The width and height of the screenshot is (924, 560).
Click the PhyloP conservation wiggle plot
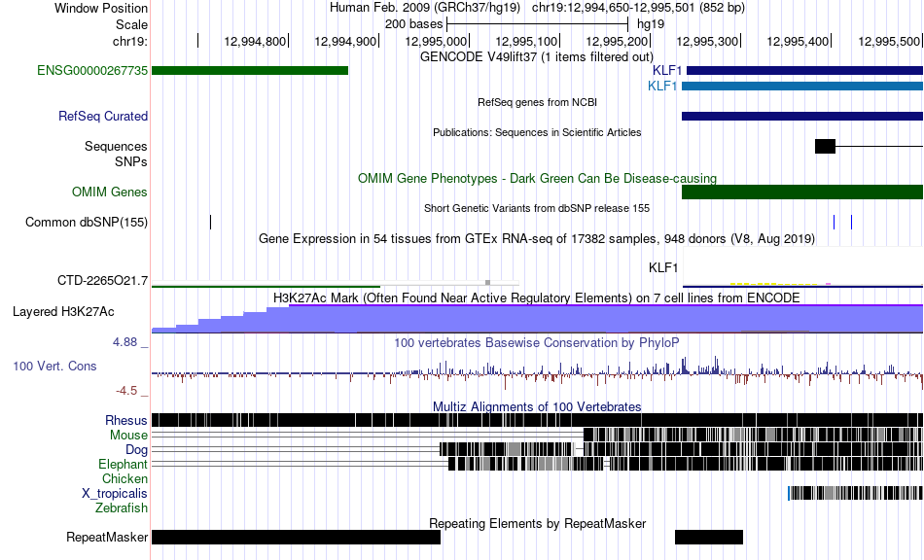(x=538, y=373)
